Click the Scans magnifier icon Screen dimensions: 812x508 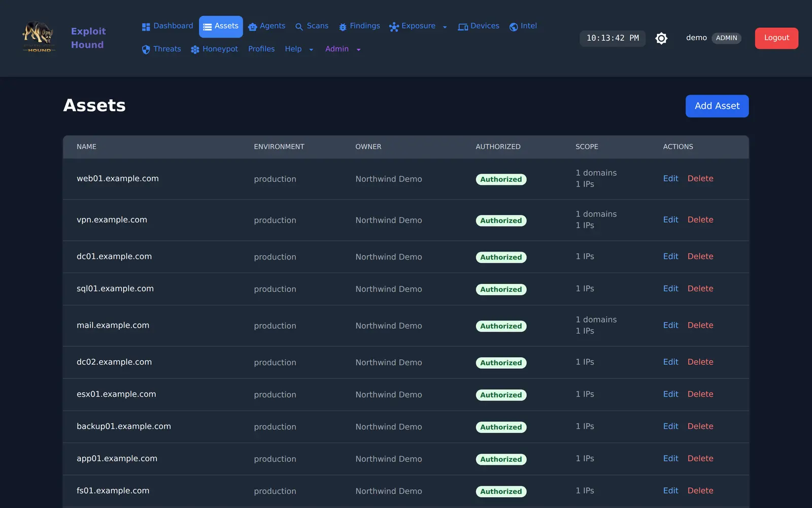tap(299, 27)
